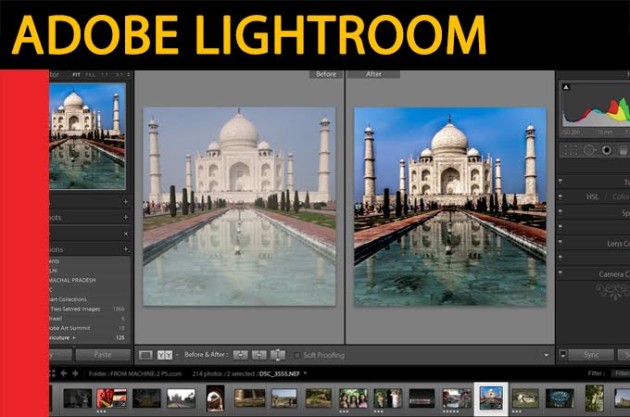630x417 pixels.
Task: Click the plus icon on the Collections panel
Action: (x=126, y=249)
